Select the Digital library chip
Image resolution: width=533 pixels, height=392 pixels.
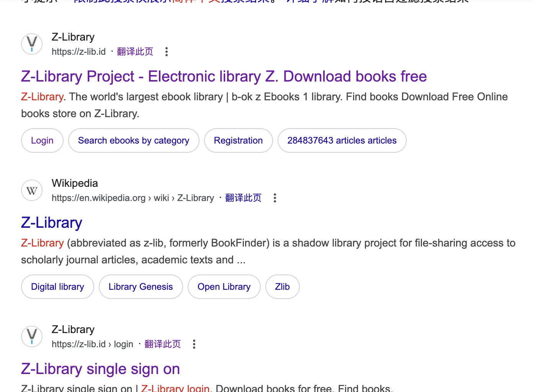point(57,287)
